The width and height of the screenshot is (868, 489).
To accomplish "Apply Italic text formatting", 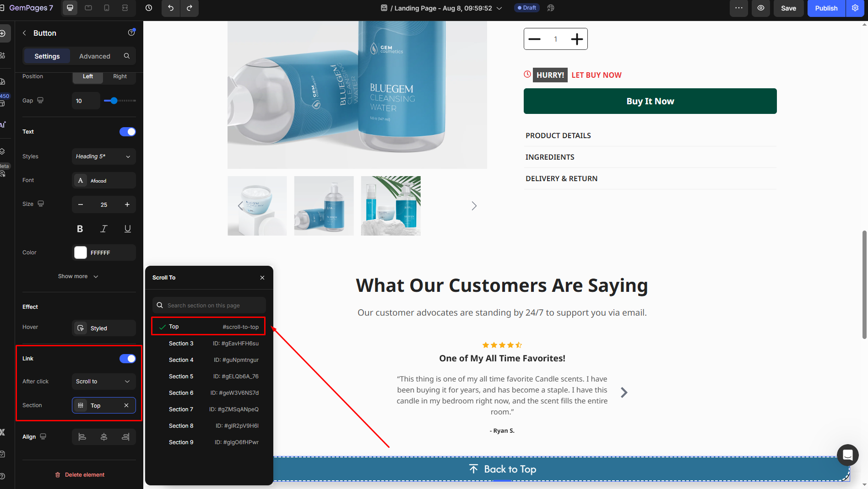I will click(104, 229).
